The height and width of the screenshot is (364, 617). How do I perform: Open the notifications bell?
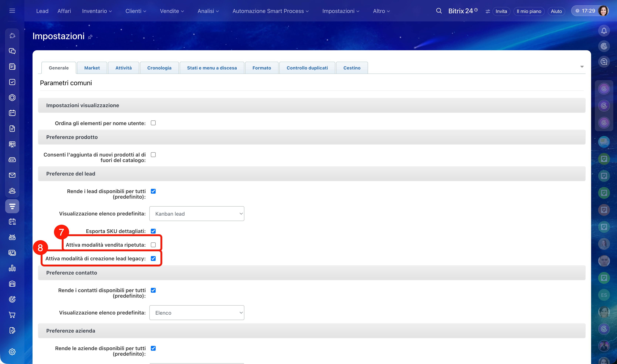pyautogui.click(x=604, y=31)
